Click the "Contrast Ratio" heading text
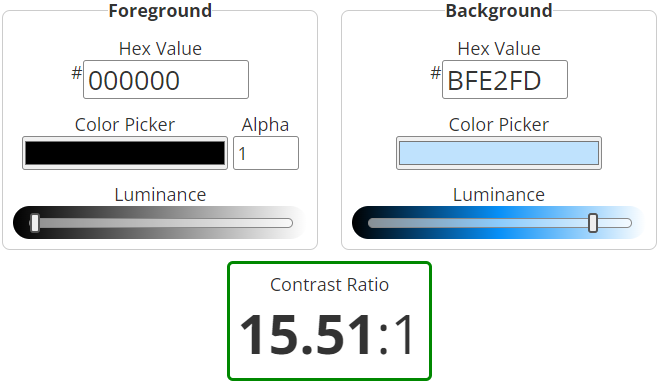Image resolution: width=659 pixels, height=384 pixels. 330,285
